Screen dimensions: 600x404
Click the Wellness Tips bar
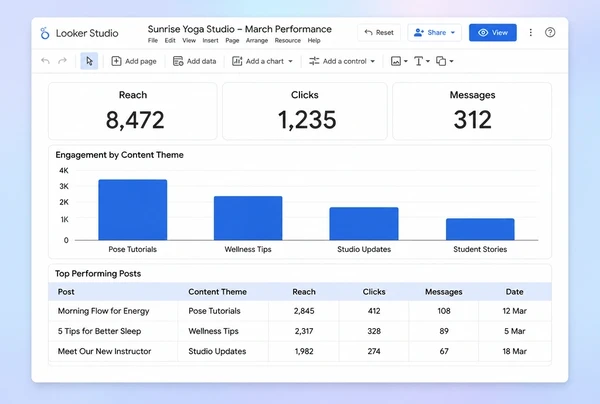tap(248, 218)
